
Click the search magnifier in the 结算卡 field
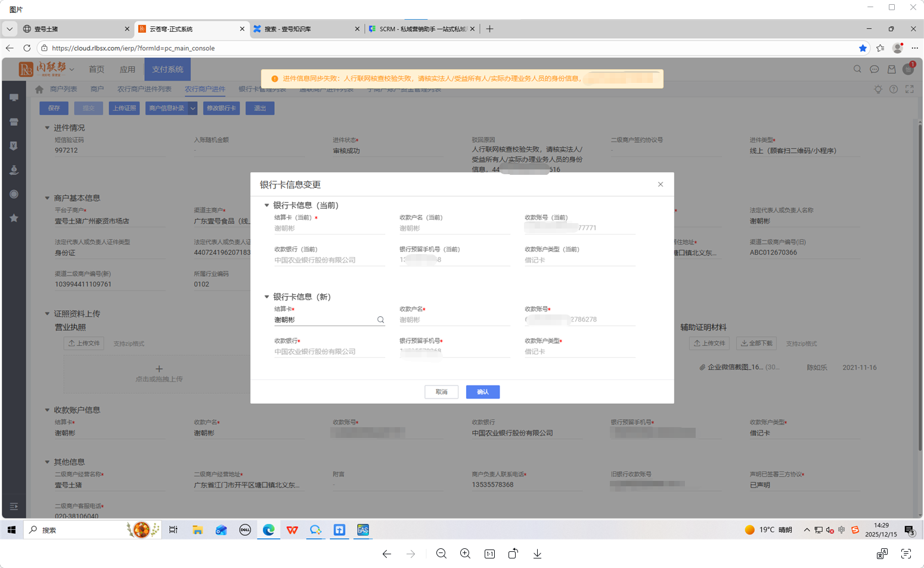380,320
